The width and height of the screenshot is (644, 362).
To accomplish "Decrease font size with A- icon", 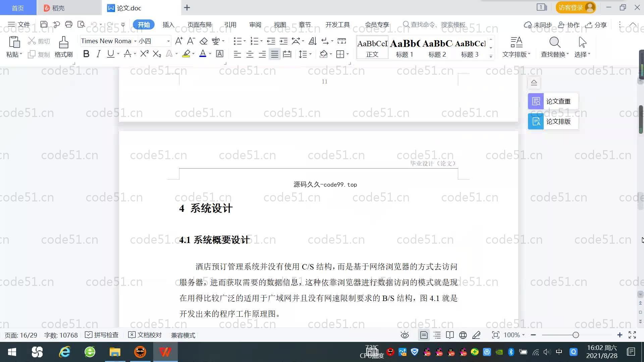I will click(x=191, y=41).
